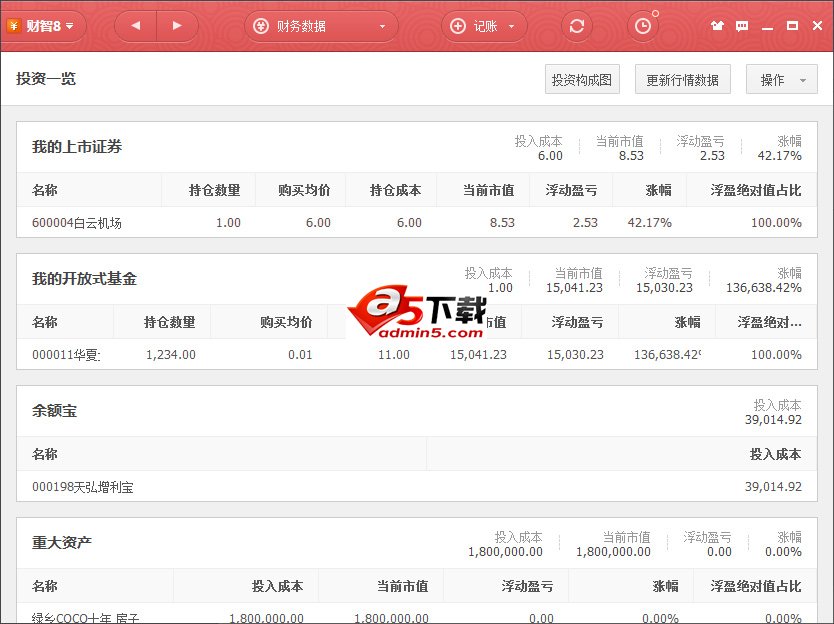Open the 记账 dropdown menu
Screen dimensions: 834x624
click(x=484, y=26)
